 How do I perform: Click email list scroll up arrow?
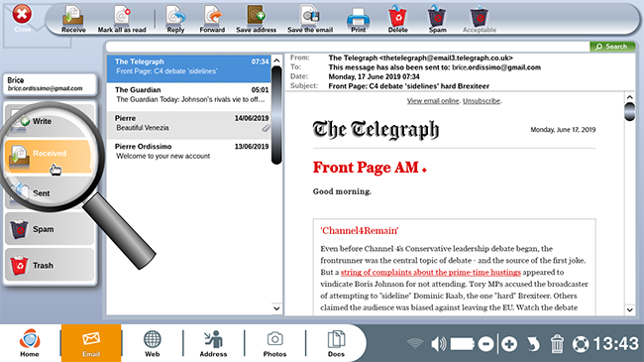[x=276, y=60]
